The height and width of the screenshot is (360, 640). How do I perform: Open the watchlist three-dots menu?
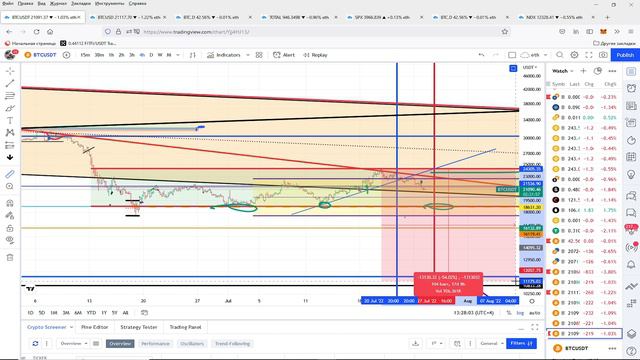point(612,71)
